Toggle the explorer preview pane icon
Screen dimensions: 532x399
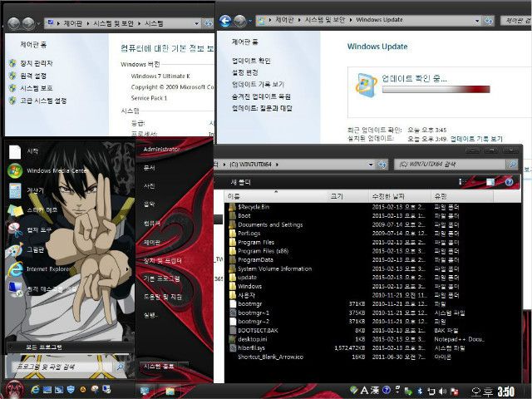(490, 182)
